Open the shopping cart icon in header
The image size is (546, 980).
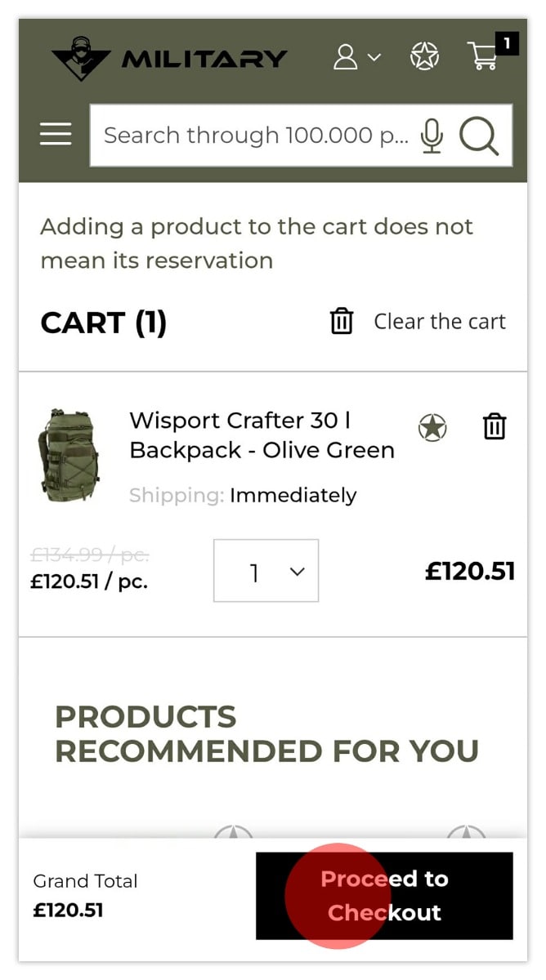(x=482, y=56)
